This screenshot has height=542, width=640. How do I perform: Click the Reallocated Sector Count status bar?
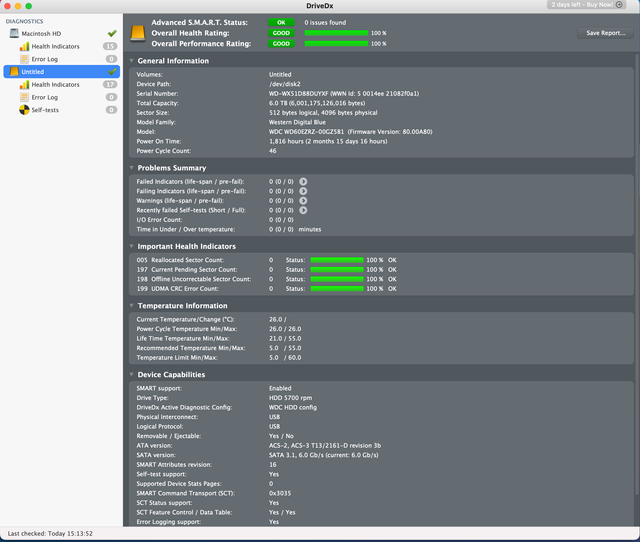point(337,260)
